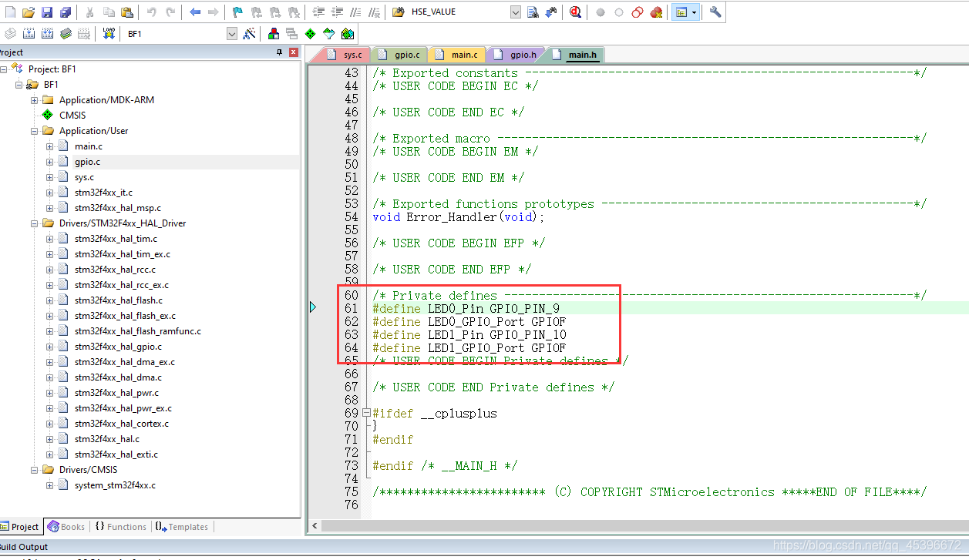Click code line 54 Error_Handler prototype
Viewport: 969px width, 560px height.
tap(458, 217)
